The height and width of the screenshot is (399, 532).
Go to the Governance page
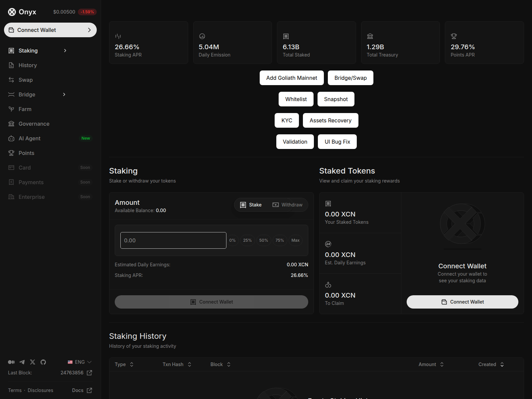[34, 124]
